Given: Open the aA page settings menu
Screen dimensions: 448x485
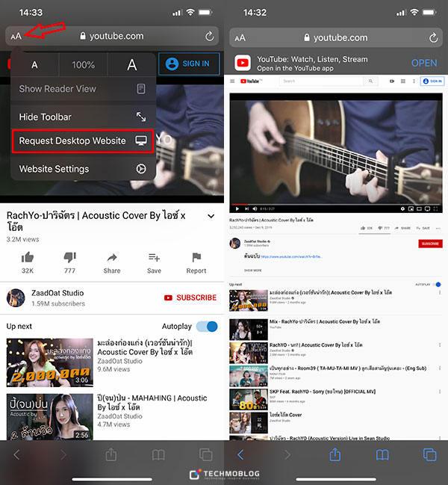Looking at the screenshot, I should (15, 36).
